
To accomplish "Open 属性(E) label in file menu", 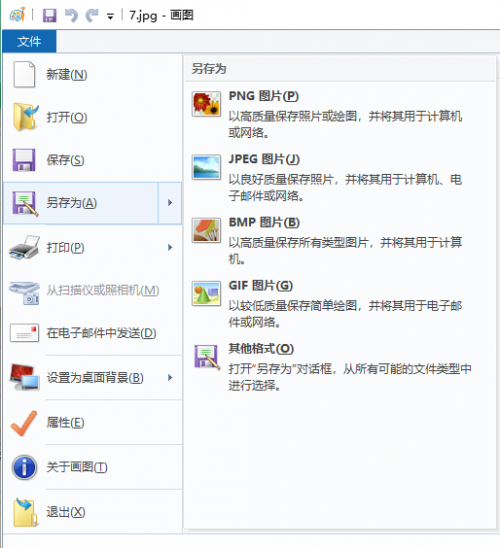I will [65, 423].
